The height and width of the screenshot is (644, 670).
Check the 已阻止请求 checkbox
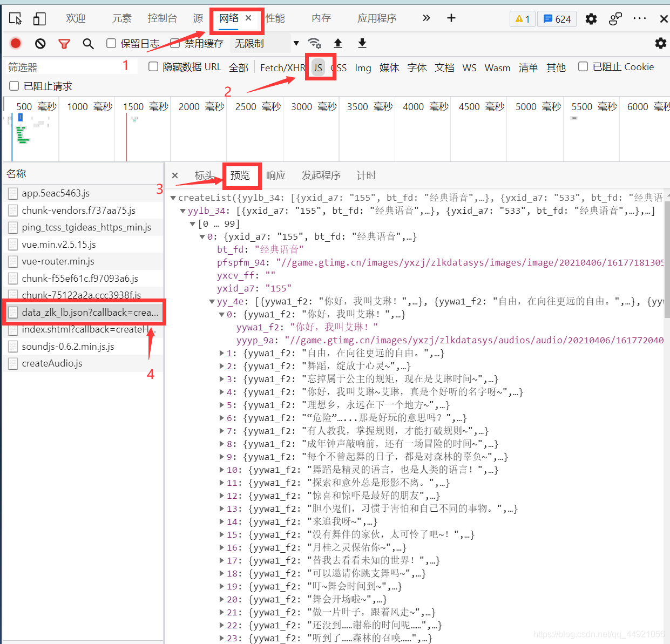(14, 86)
